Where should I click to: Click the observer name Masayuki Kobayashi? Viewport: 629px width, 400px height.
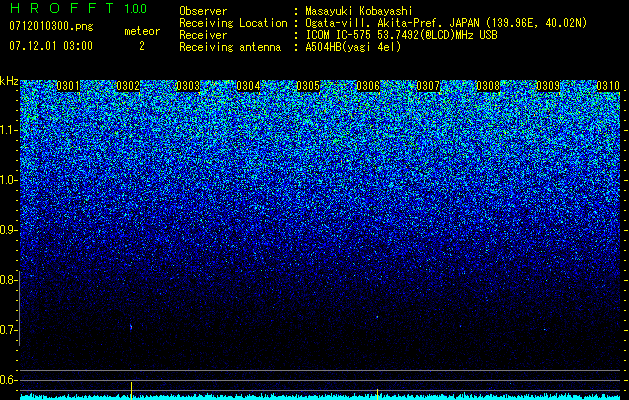359,11
